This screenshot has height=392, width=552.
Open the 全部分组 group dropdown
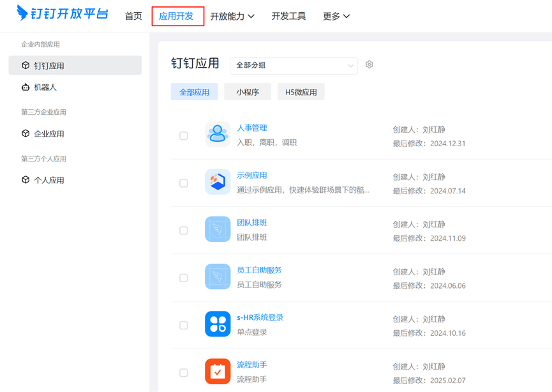294,66
